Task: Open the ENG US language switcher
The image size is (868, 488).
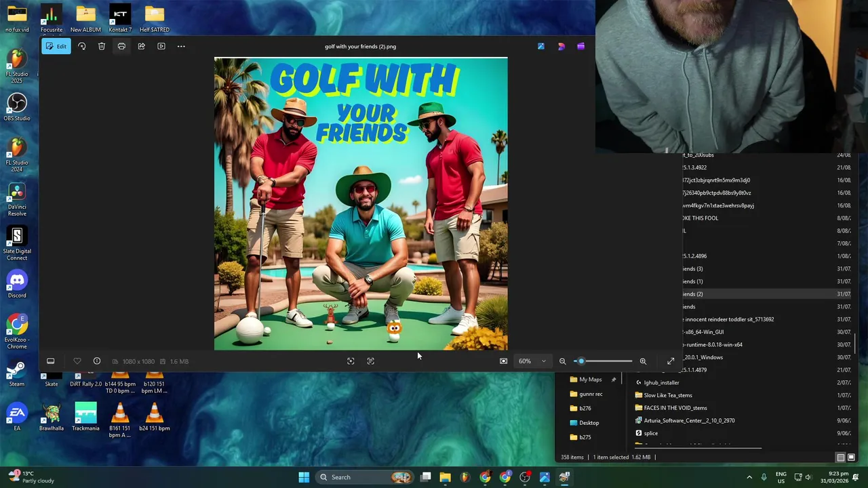Action: point(781,477)
